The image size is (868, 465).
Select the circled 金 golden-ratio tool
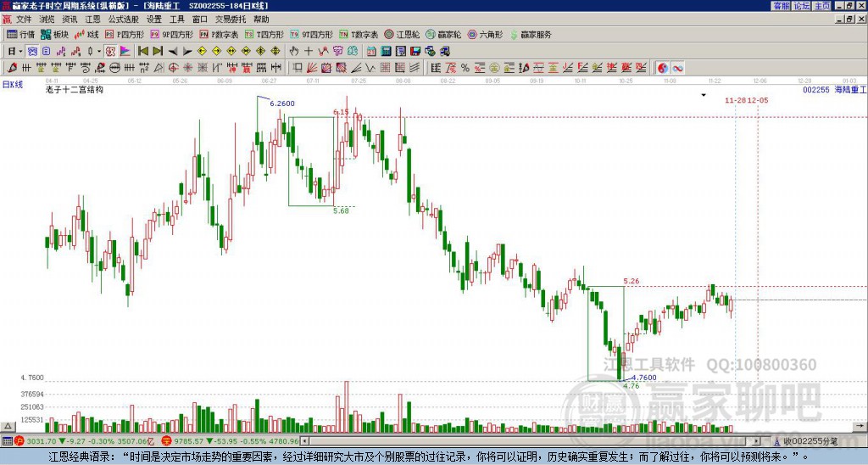click(494, 68)
